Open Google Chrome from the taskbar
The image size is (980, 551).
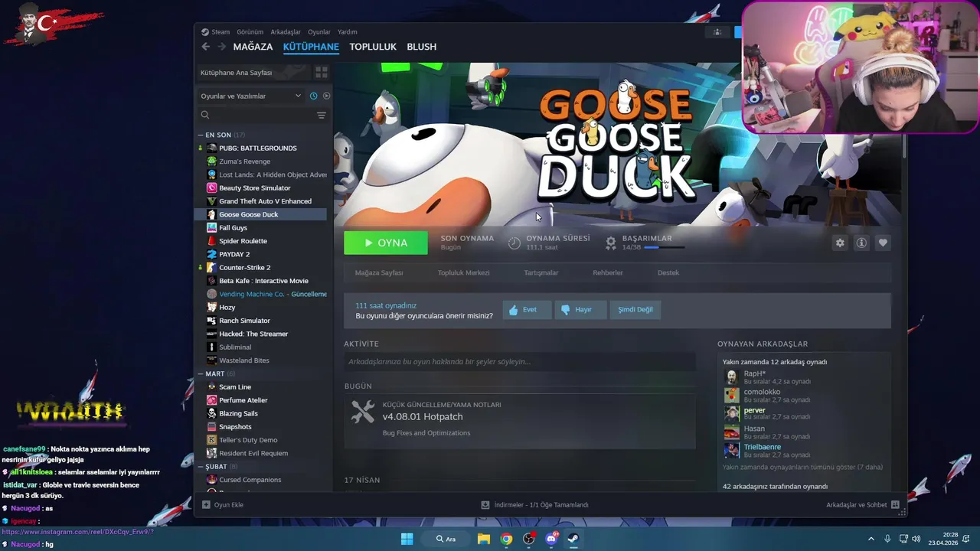click(506, 539)
